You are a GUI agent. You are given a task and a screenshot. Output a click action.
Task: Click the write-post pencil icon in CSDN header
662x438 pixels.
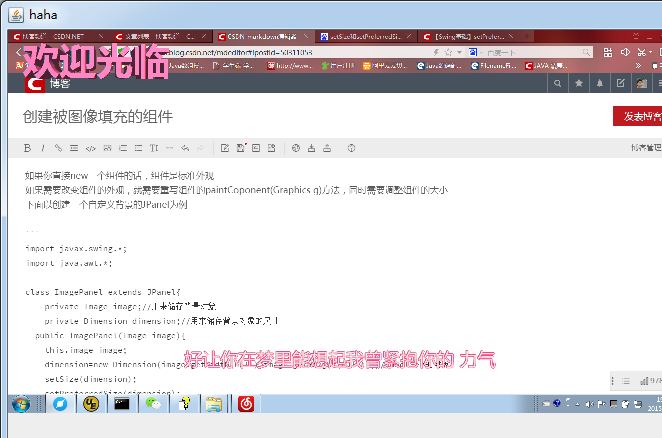coord(620,83)
